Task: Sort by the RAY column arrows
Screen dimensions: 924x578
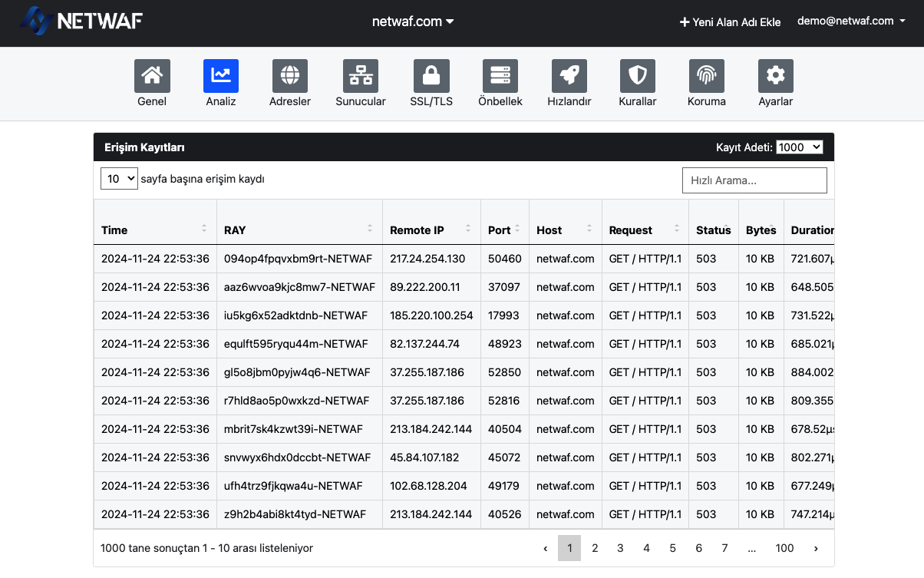Action: [x=370, y=229]
